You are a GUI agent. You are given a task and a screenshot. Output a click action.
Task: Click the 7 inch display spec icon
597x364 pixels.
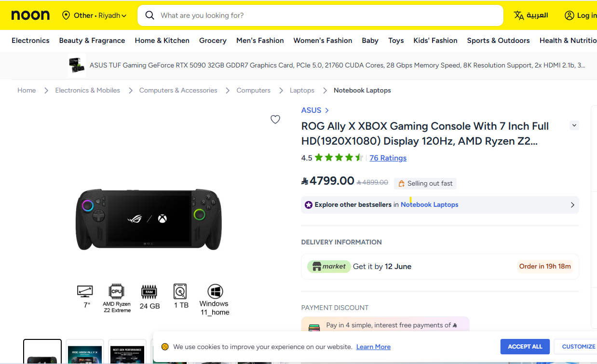tap(85, 291)
